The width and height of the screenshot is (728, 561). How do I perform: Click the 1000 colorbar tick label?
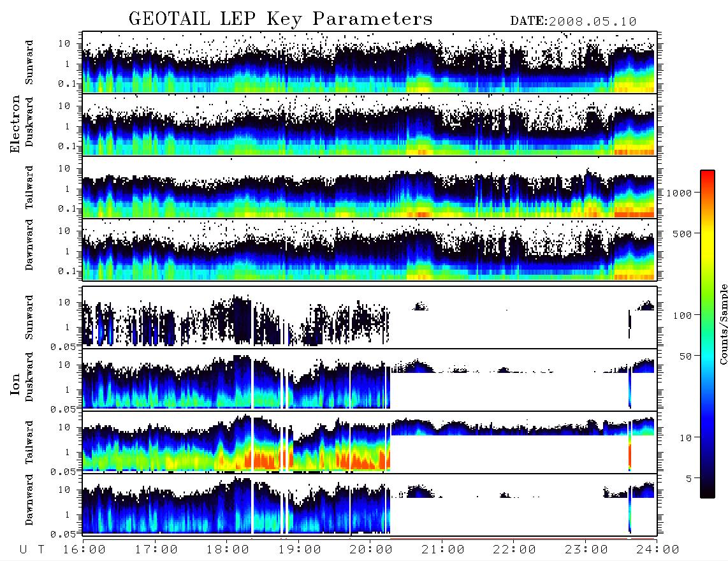(x=679, y=193)
